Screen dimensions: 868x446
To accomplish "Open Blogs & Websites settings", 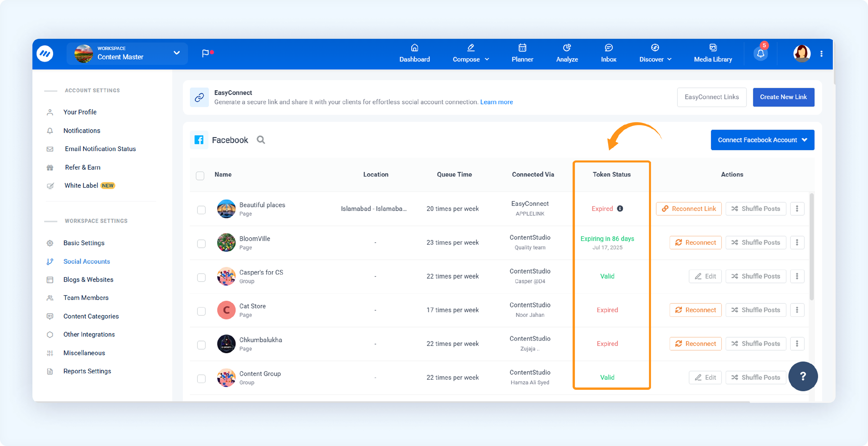I will [88, 280].
